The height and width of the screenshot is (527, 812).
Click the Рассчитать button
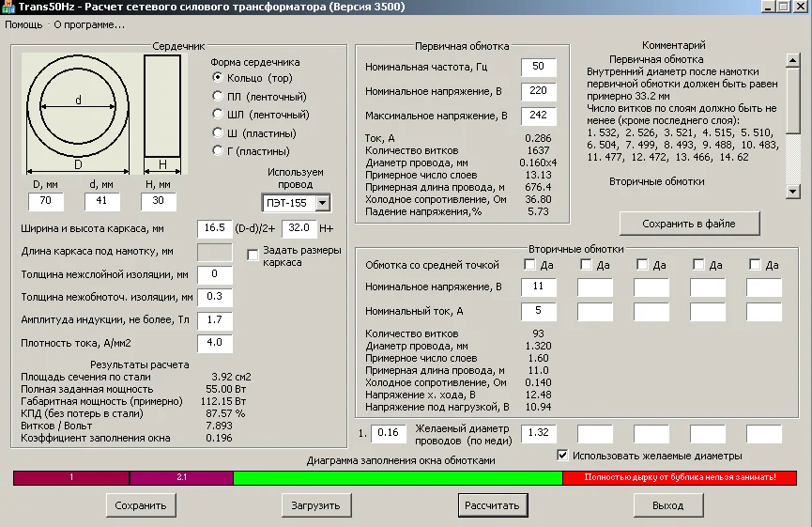pyautogui.click(x=491, y=505)
